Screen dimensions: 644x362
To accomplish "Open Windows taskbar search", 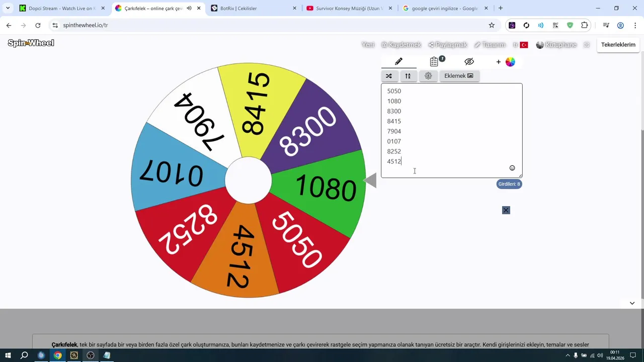I will [24, 355].
